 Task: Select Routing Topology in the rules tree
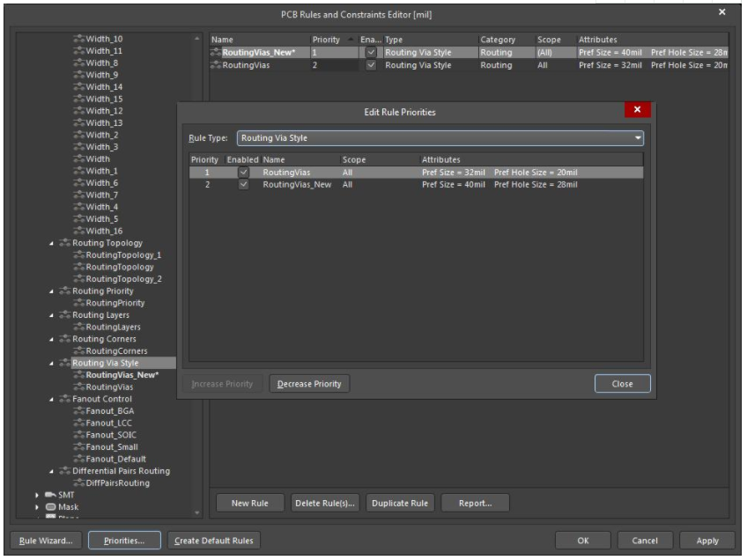[x=107, y=242]
